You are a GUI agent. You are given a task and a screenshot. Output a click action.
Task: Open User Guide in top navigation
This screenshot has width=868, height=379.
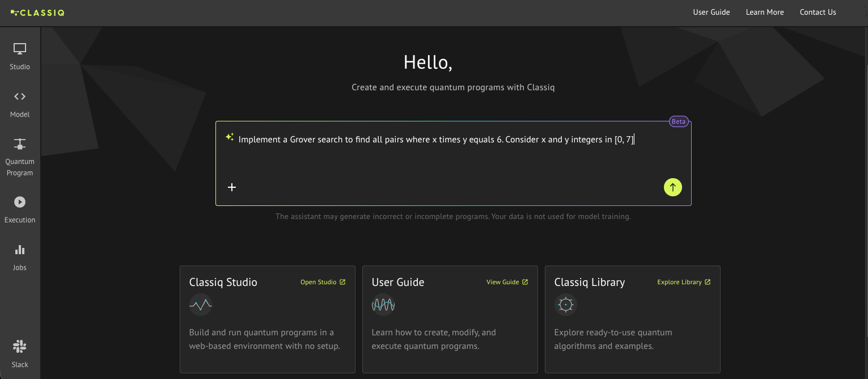(x=712, y=12)
